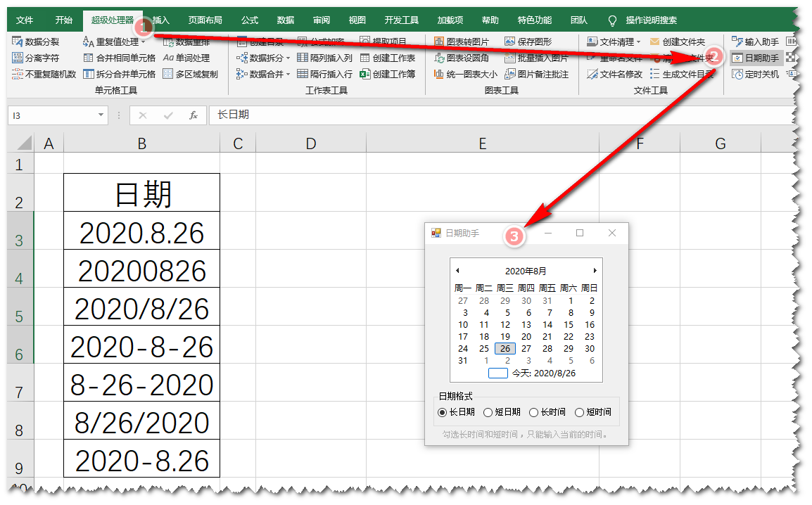This screenshot has width=812, height=505.
Task: Click 隔行插入行 insert alternate rows
Action: (324, 75)
